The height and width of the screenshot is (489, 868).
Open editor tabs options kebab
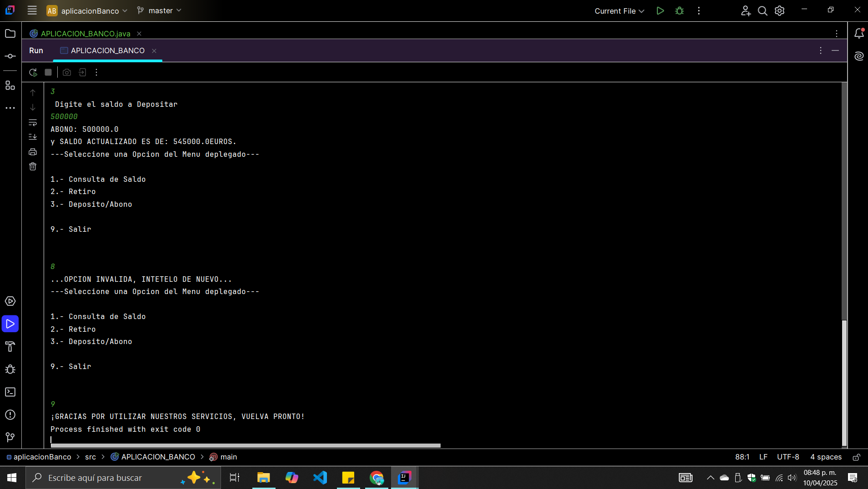tap(837, 34)
